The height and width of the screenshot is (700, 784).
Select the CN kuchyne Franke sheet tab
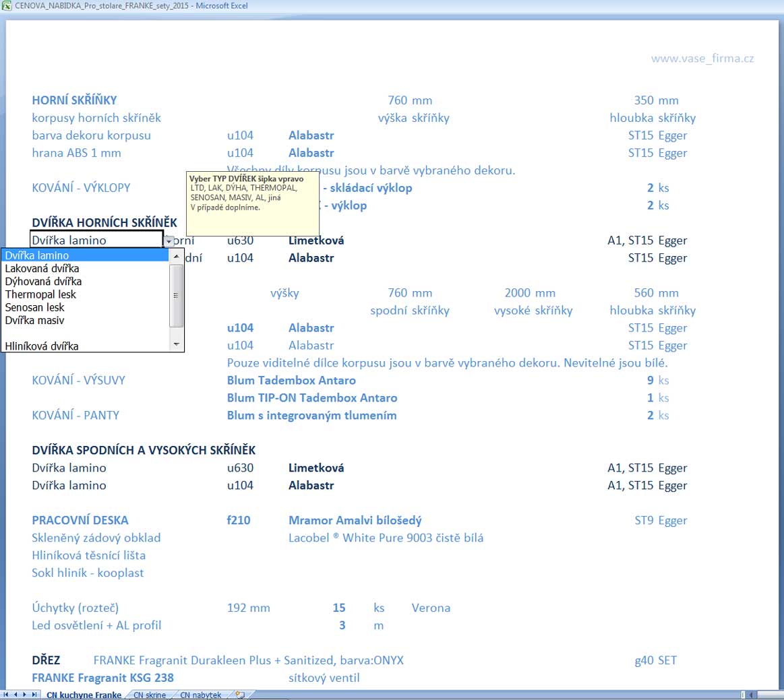click(84, 695)
